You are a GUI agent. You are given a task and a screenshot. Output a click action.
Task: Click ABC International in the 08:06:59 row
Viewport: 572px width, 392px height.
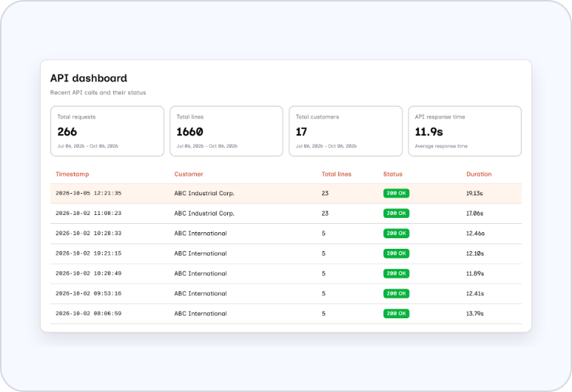(200, 314)
